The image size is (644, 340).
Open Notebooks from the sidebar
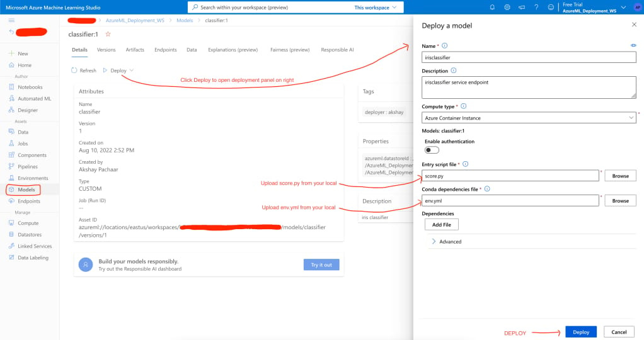coord(30,87)
